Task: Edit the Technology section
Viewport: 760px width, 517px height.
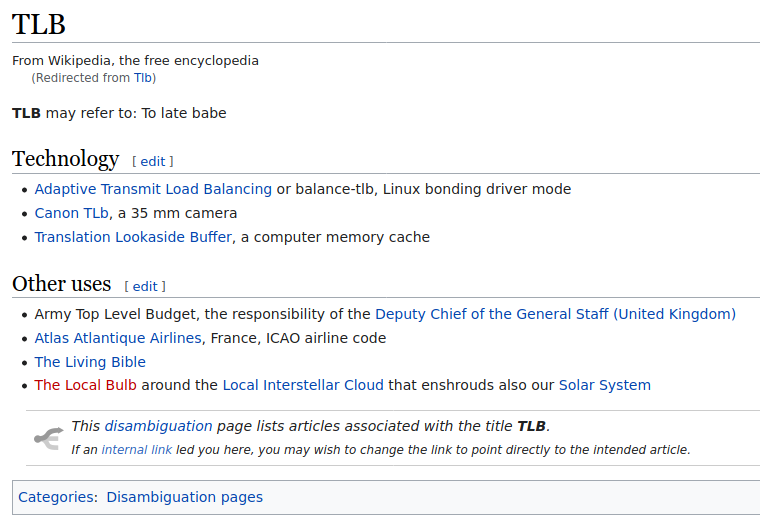Action: (x=153, y=161)
